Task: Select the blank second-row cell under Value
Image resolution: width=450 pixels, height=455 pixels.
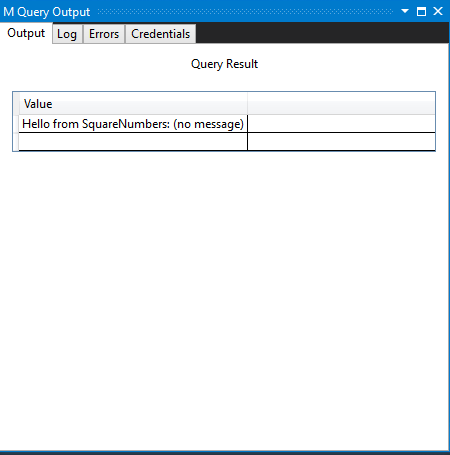Action: tap(133, 142)
